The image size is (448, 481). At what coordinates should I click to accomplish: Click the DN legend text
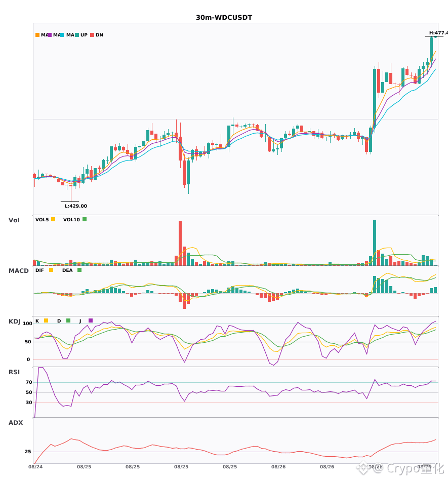click(x=99, y=35)
